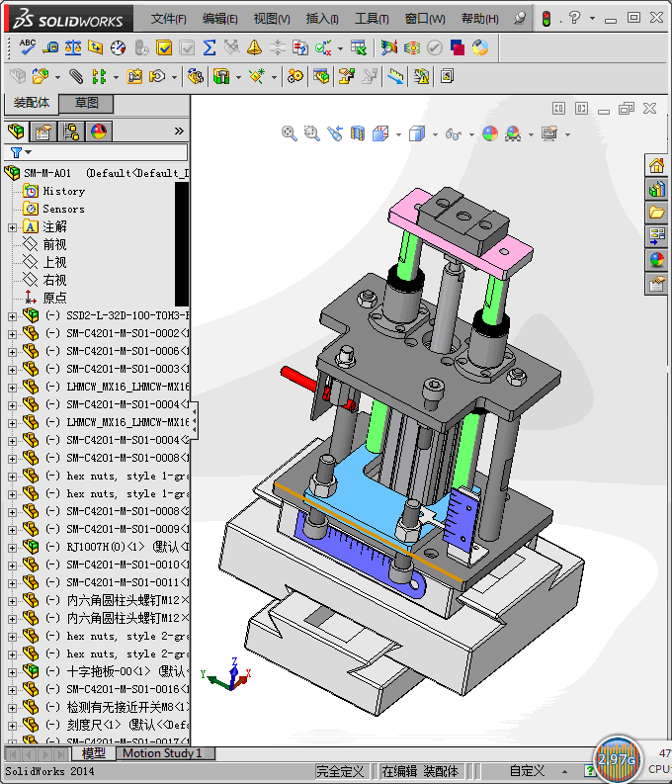The width and height of the screenshot is (672, 784).
Task: Click the Help question mark icon
Action: click(574, 18)
